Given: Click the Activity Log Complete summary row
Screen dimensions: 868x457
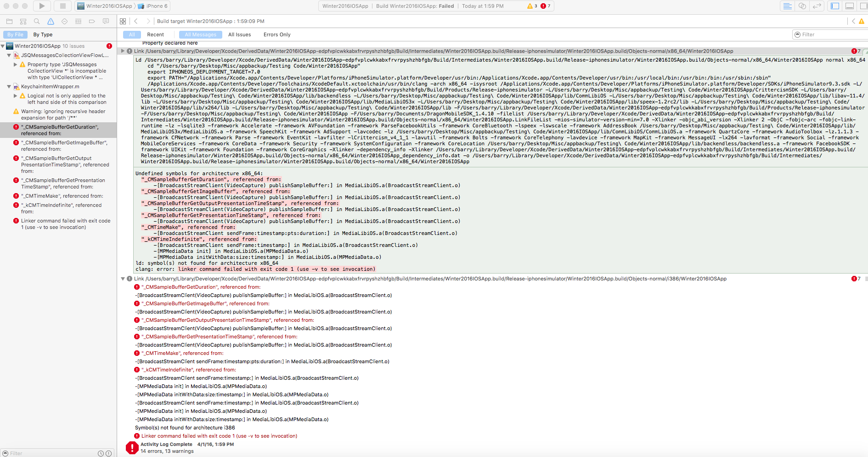Looking at the screenshot, I should coord(187,447).
